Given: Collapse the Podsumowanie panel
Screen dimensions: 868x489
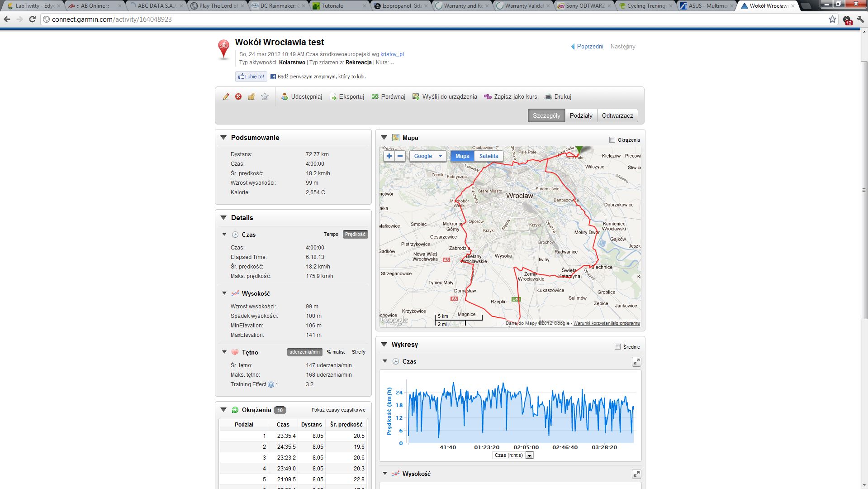Looking at the screenshot, I should tap(223, 138).
